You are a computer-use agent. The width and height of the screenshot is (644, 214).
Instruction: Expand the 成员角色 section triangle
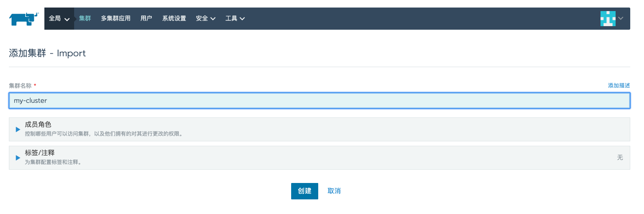18,129
